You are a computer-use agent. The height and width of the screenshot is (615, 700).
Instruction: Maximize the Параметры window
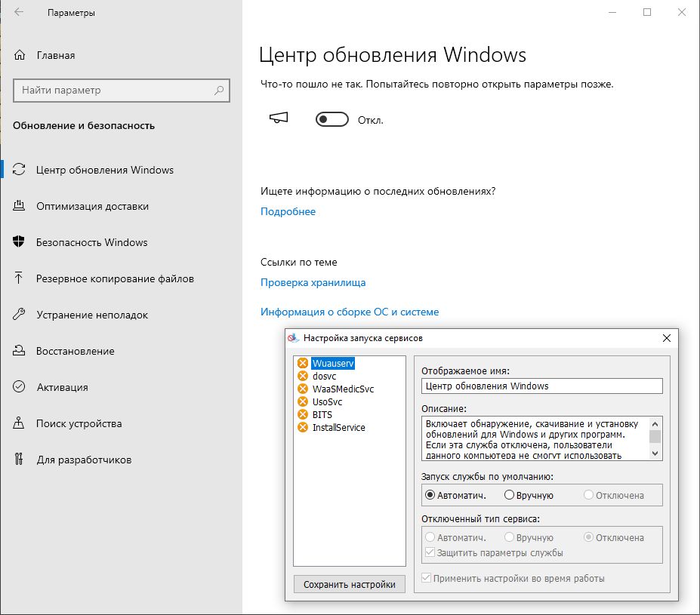click(x=647, y=12)
